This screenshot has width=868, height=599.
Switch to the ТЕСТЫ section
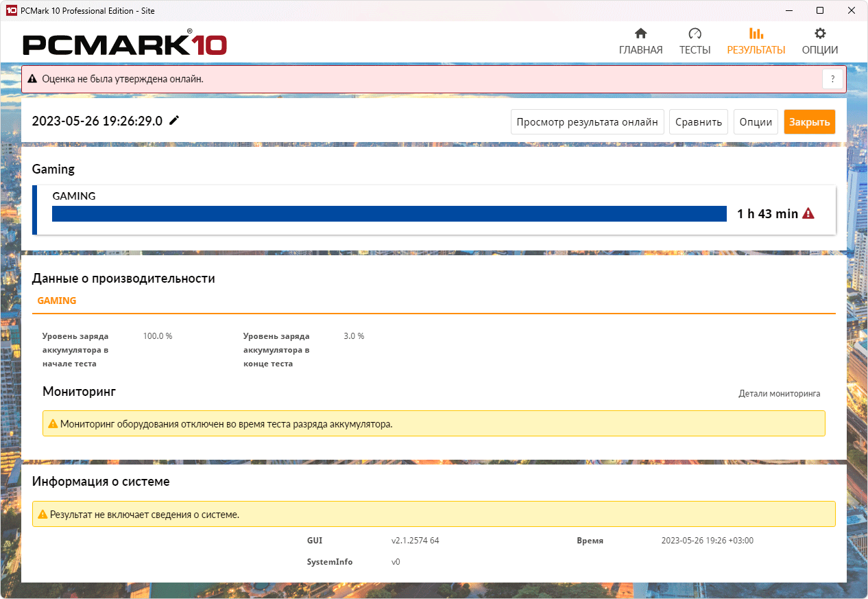pyautogui.click(x=695, y=42)
